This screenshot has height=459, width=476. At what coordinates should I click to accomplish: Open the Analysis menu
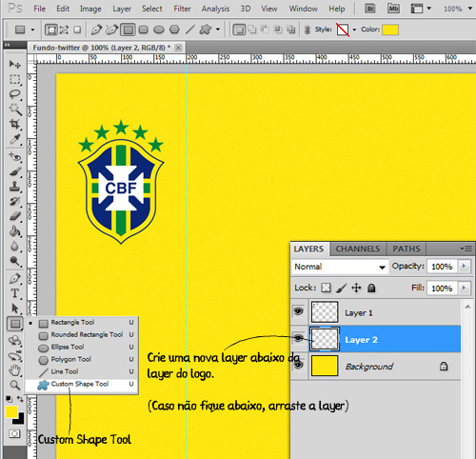click(215, 9)
